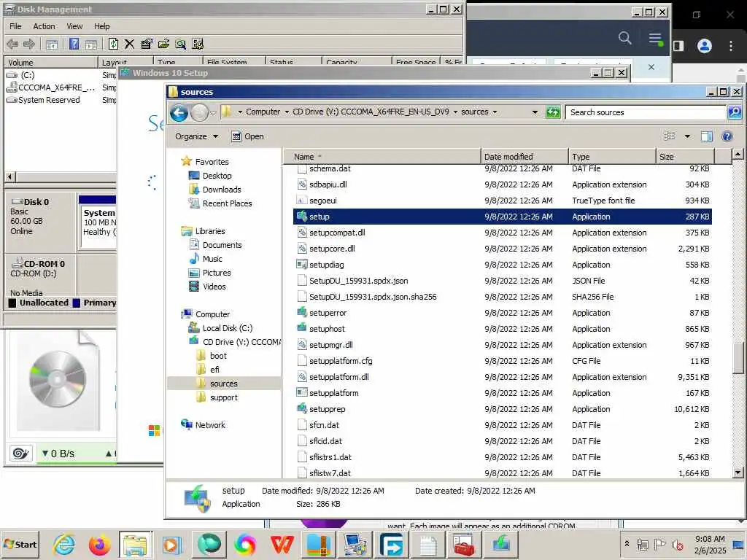Expand the address bar history dropdown
Screen dimensions: 747x560
click(535, 112)
